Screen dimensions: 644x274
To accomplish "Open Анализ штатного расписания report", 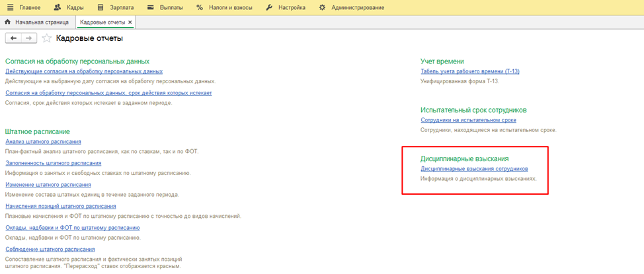I will tap(43, 141).
